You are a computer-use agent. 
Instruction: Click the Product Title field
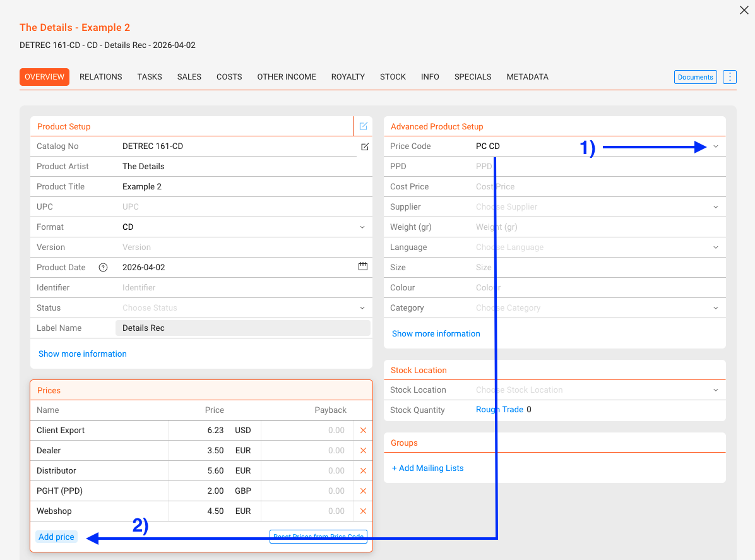[x=244, y=187]
